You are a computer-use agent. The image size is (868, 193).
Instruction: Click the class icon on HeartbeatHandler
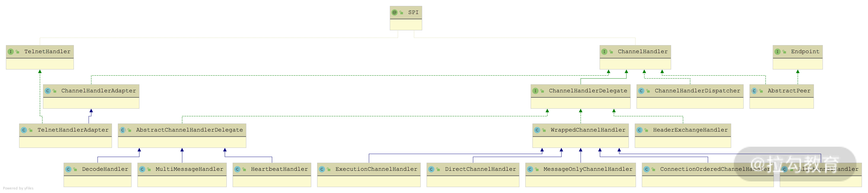pyautogui.click(x=237, y=169)
